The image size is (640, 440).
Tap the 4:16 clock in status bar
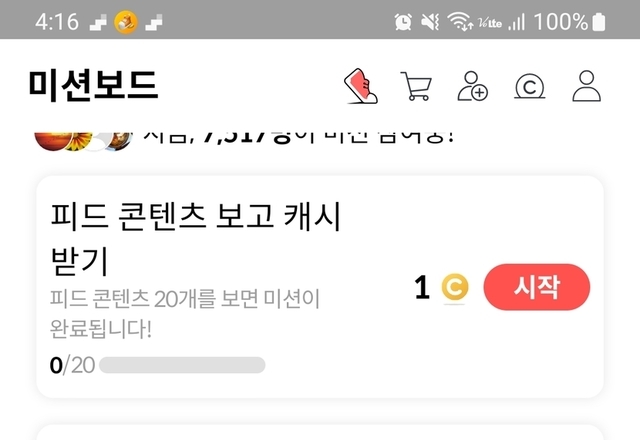point(57,22)
